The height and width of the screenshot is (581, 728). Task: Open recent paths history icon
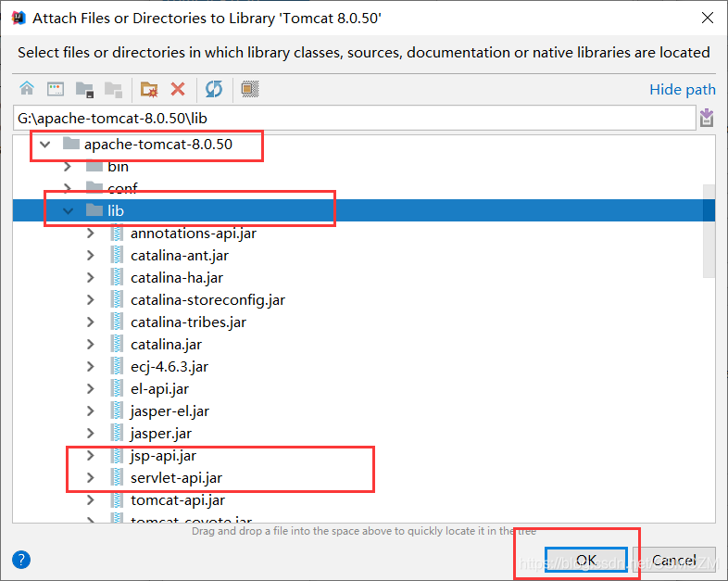707,118
